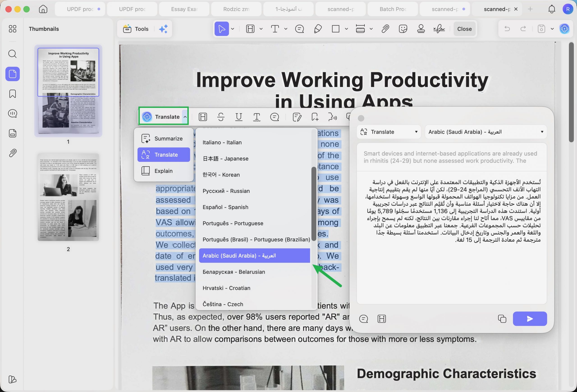Close the active scanned-p tab
Screen dimensions: 577x392
(516, 9)
